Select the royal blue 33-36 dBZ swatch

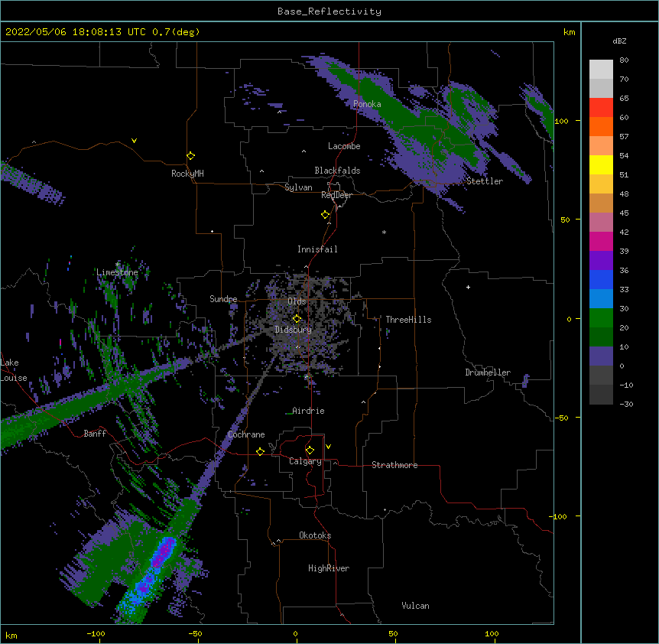pyautogui.click(x=601, y=279)
